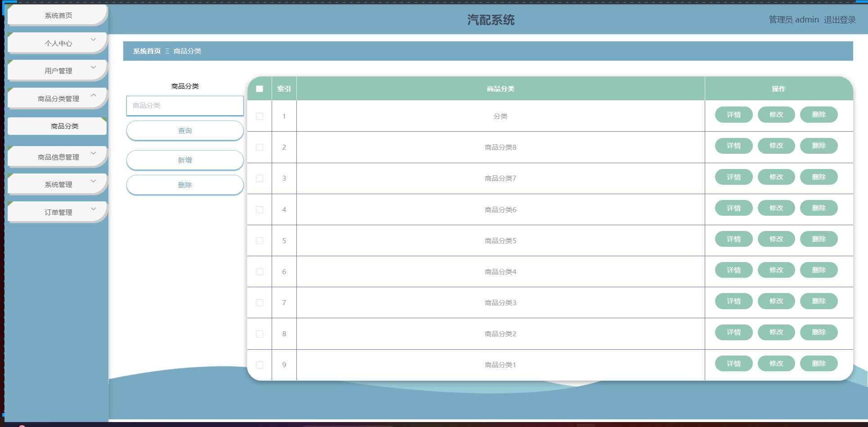Click the 商品分类 column header
Image resolution: width=868 pixels, height=427 pixels.
click(x=501, y=89)
